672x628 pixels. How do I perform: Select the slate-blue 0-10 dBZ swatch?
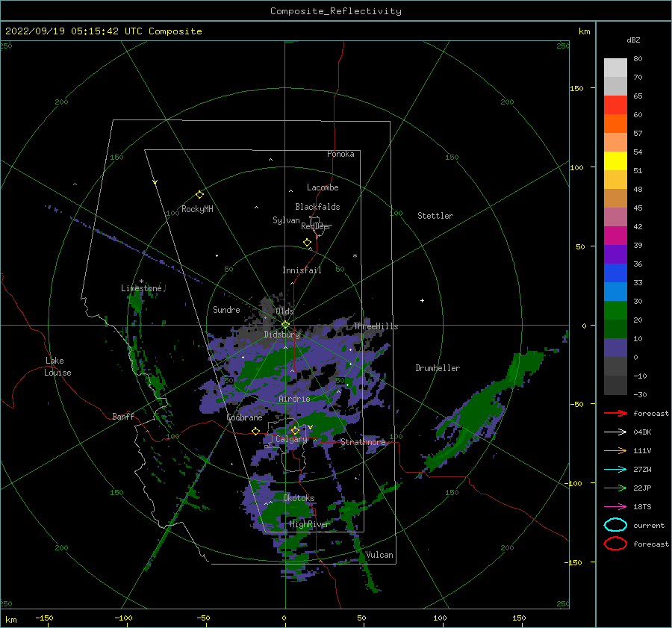[x=615, y=348]
